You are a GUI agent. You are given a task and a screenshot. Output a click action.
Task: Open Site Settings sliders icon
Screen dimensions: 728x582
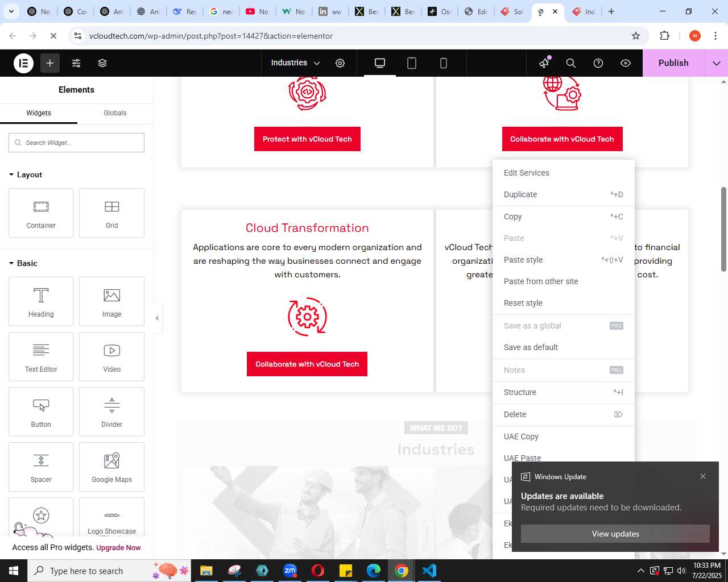(x=76, y=63)
